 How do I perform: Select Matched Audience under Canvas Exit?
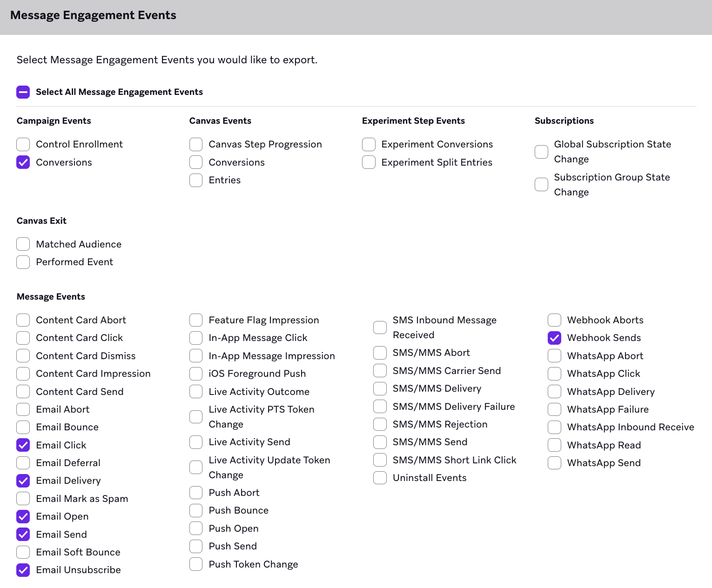23,244
